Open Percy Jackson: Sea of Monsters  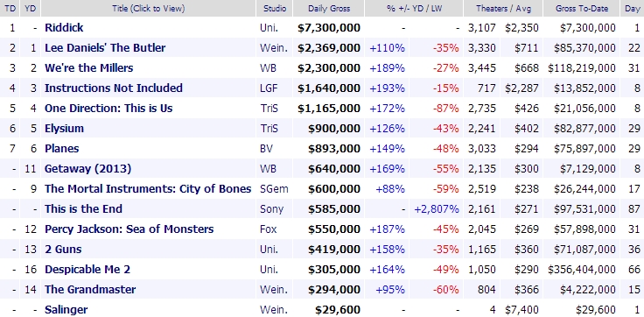pyautogui.click(x=129, y=229)
